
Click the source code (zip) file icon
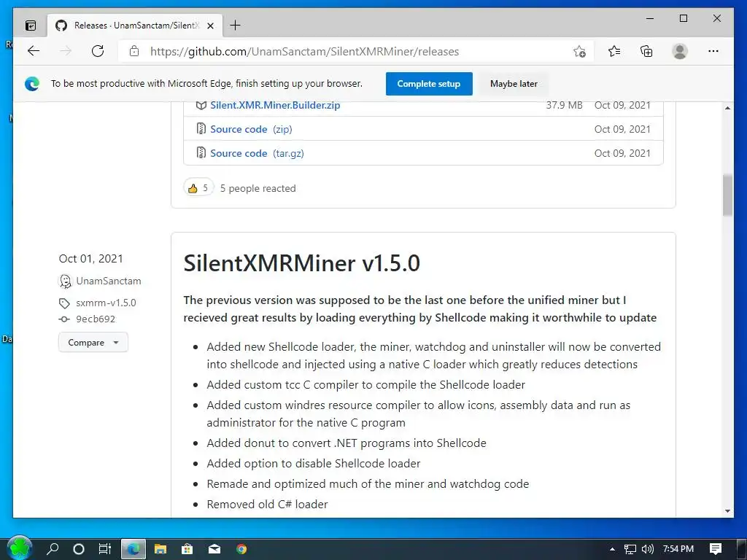(201, 129)
